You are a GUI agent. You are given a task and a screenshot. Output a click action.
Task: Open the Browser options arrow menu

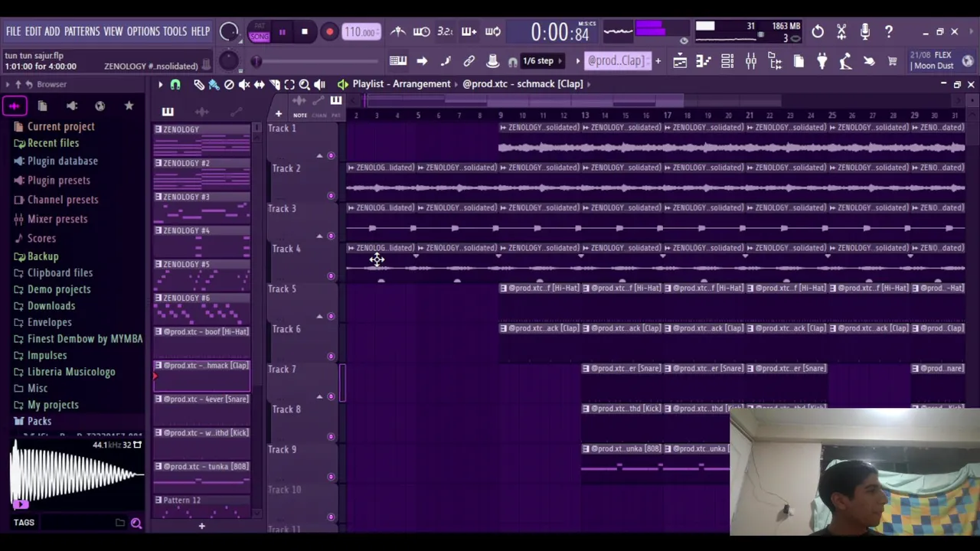coord(8,84)
